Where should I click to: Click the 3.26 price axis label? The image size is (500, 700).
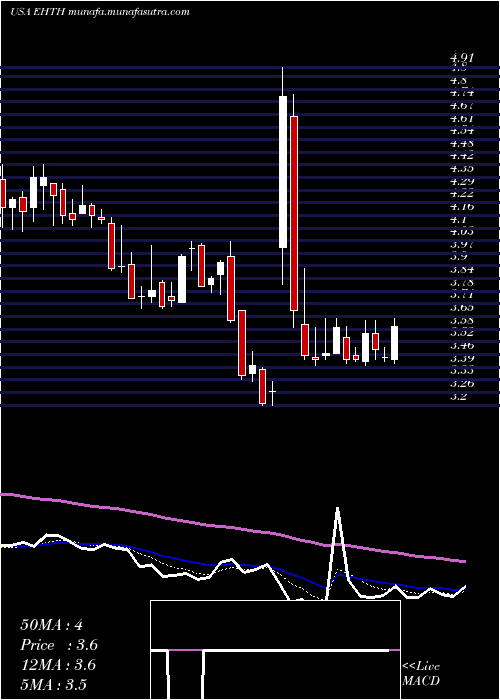(x=462, y=383)
